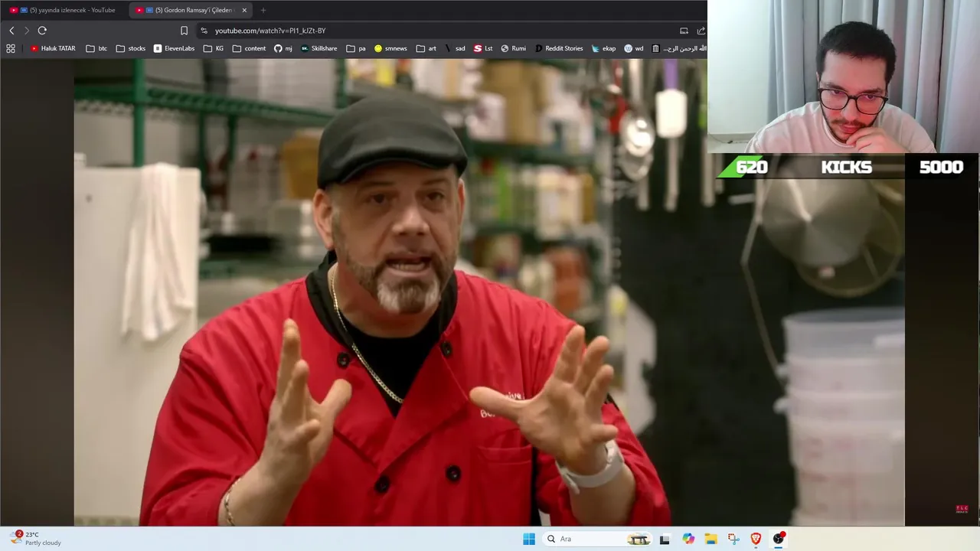Click the browser forward arrow
Viewport: 980px width, 551px height.
[26, 31]
